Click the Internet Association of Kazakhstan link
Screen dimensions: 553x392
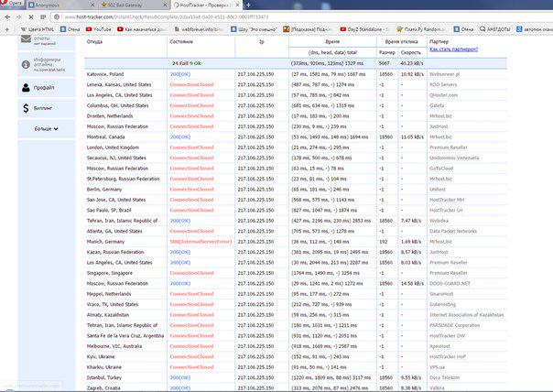click(467, 315)
